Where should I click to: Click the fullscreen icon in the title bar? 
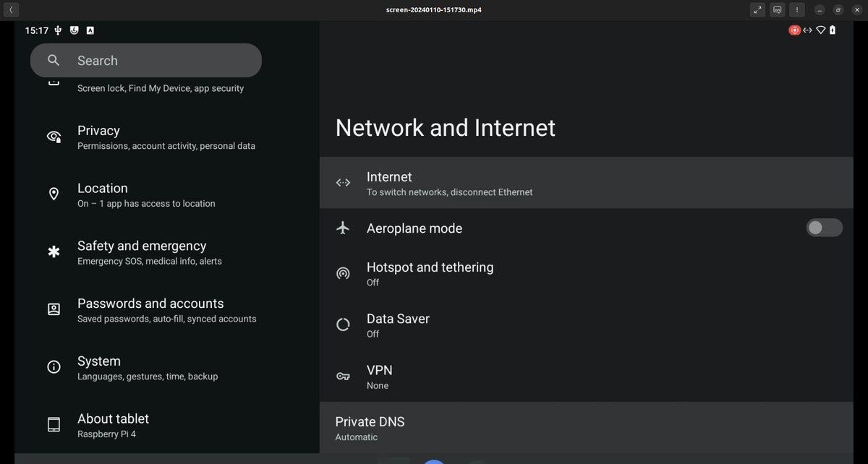pyautogui.click(x=758, y=9)
